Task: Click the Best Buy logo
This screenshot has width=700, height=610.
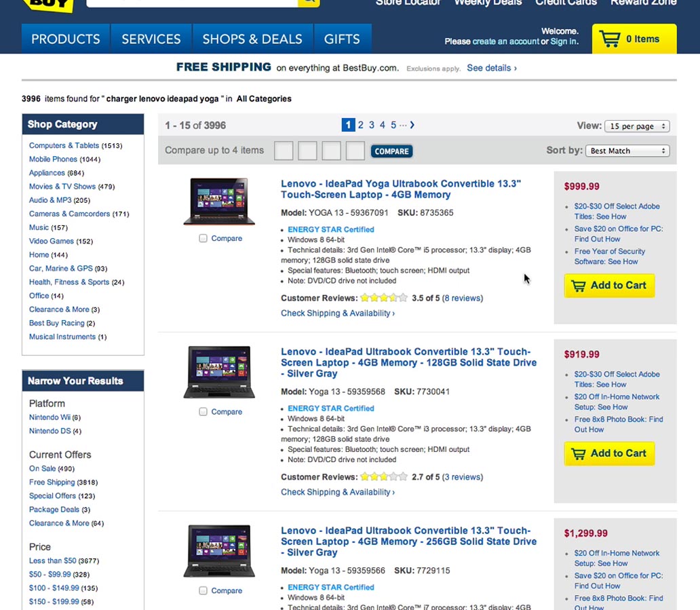Action: coord(48,5)
